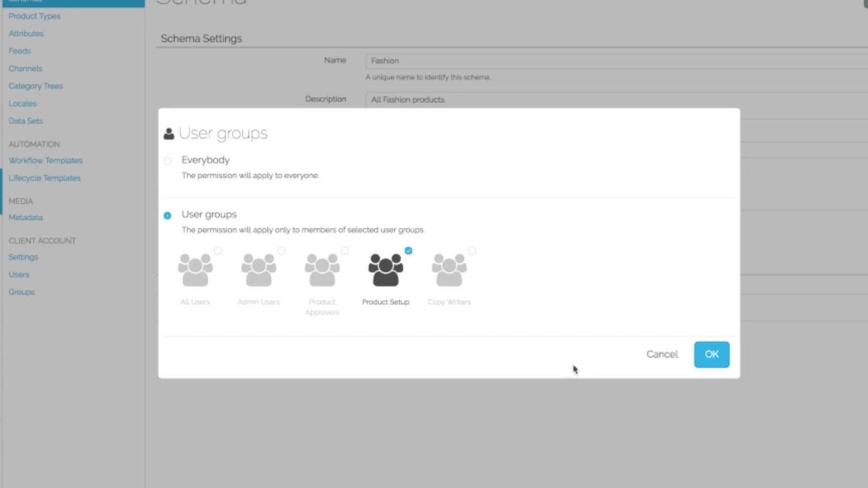
Task: Select the User groups permission radio button
Action: coord(168,216)
